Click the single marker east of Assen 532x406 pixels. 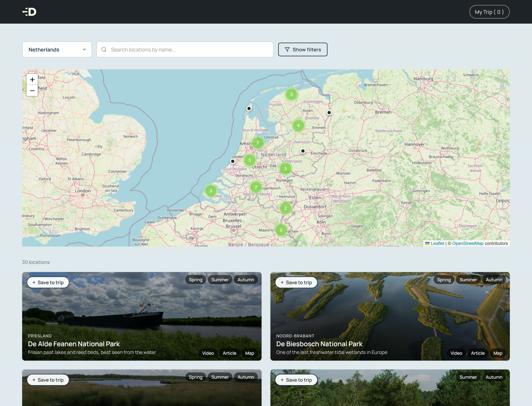(329, 113)
